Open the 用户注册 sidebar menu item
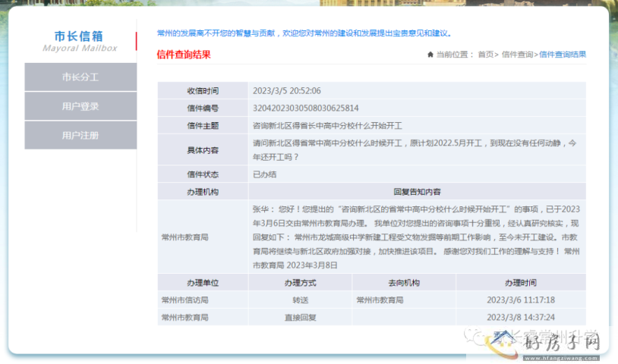 click(x=80, y=136)
